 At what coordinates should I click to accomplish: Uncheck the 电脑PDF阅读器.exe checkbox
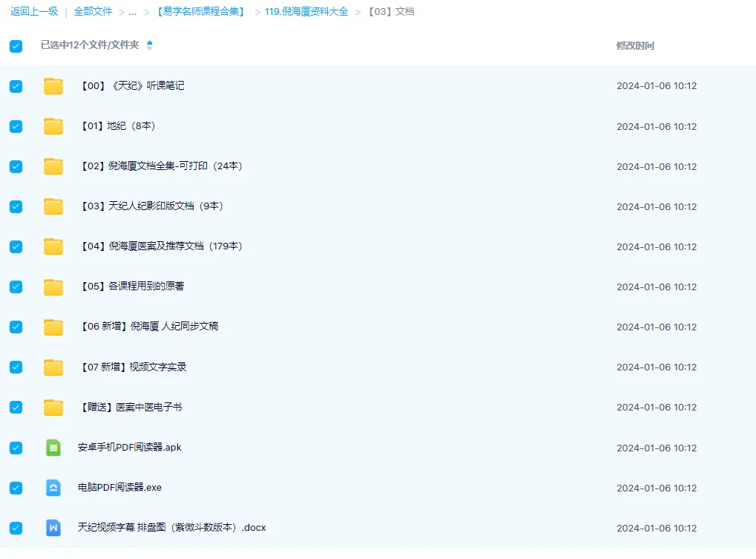coord(16,488)
